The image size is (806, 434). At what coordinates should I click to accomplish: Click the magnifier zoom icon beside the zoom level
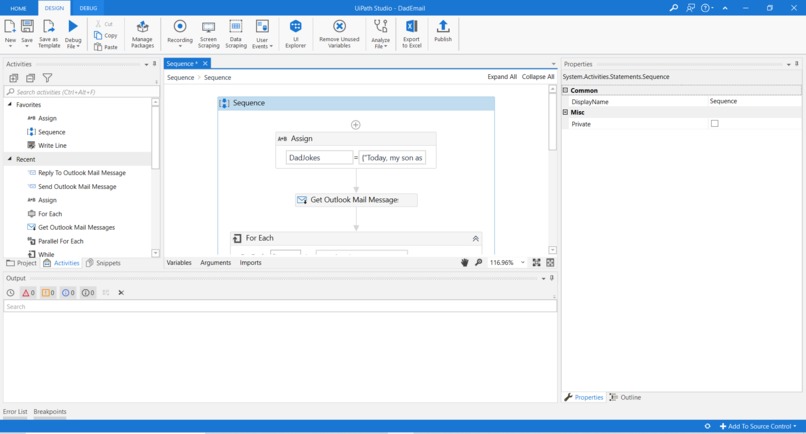pyautogui.click(x=479, y=262)
